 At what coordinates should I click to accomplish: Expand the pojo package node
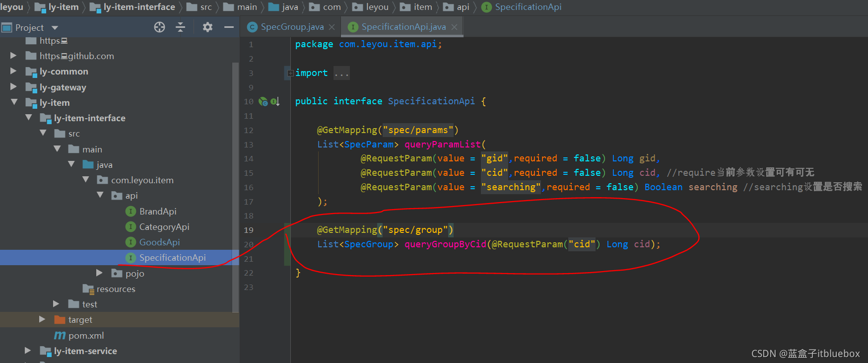click(x=99, y=273)
